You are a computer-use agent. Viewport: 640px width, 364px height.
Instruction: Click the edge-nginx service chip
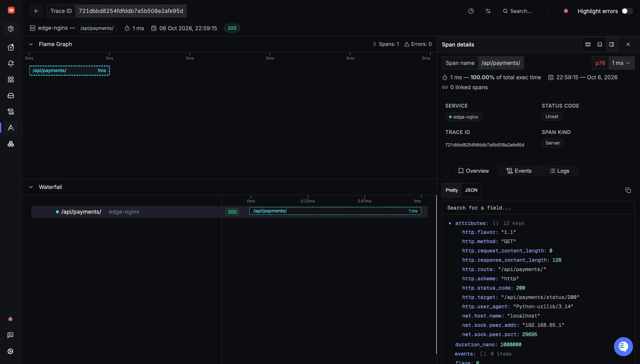(x=463, y=117)
